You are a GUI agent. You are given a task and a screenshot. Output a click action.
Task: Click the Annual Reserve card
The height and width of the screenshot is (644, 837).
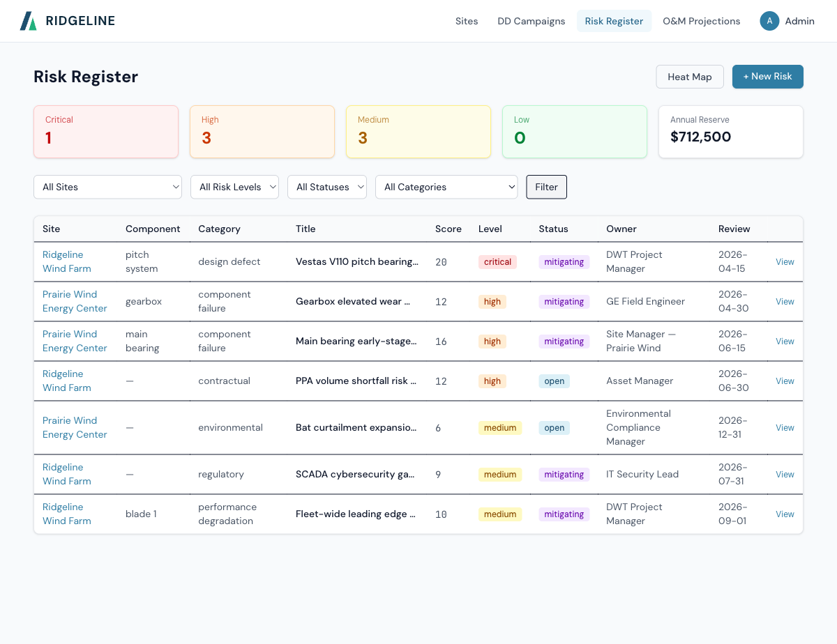[x=730, y=132]
